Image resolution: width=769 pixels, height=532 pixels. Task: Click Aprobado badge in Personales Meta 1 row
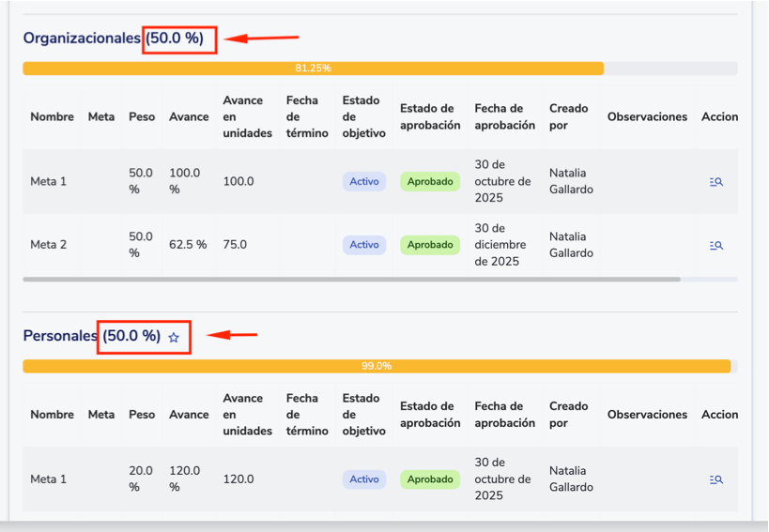pyautogui.click(x=430, y=479)
